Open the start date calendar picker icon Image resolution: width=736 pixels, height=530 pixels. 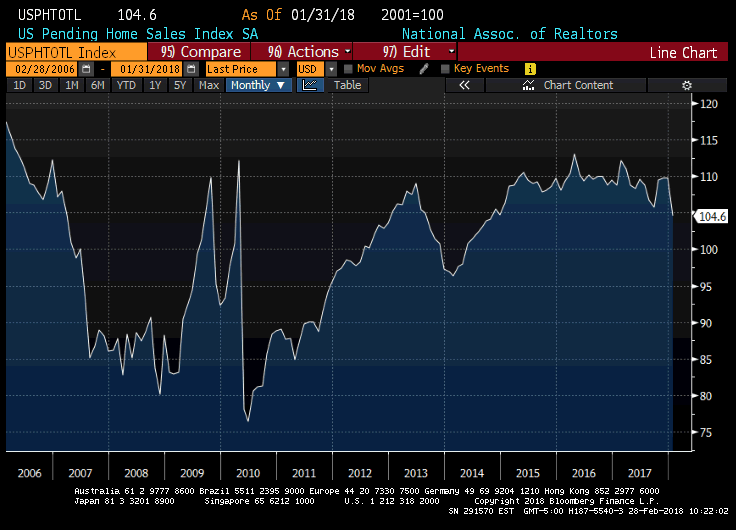[x=86, y=69]
